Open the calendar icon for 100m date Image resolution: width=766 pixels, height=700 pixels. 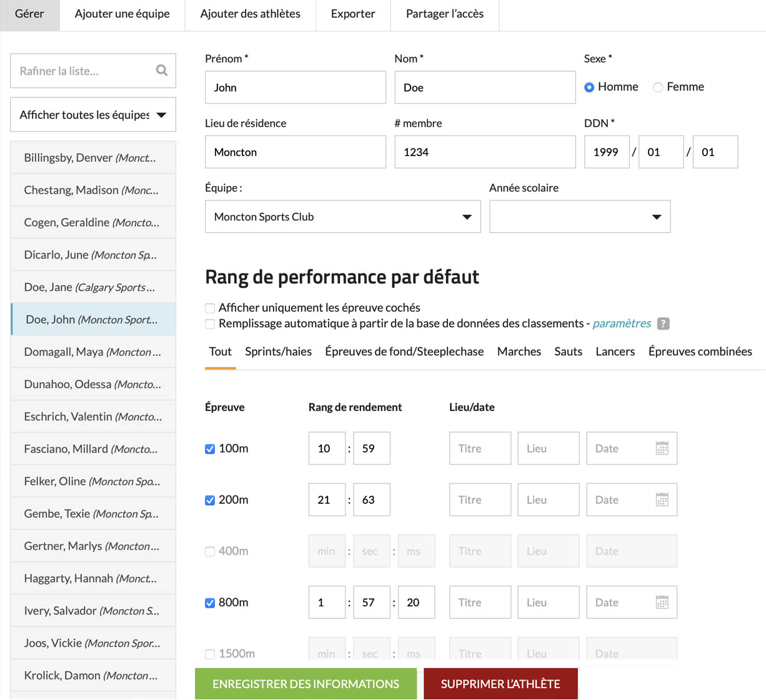point(662,448)
